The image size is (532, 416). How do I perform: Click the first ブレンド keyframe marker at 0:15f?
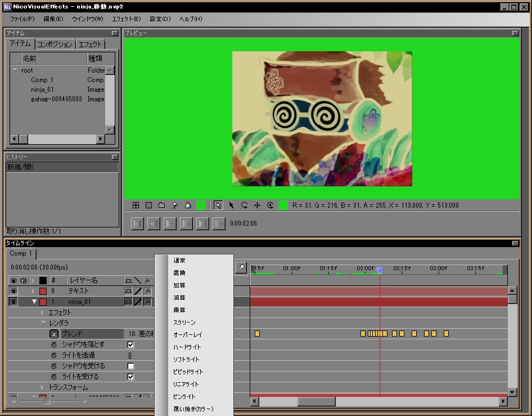click(257, 333)
